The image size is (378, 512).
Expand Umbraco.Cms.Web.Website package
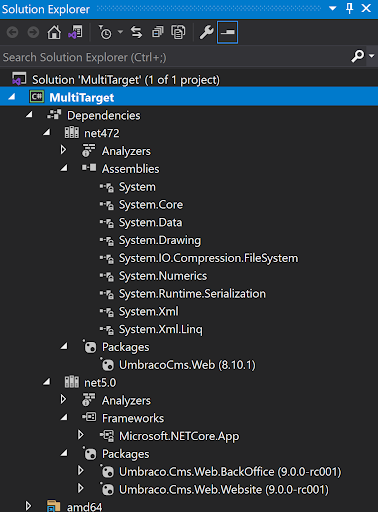[81, 489]
